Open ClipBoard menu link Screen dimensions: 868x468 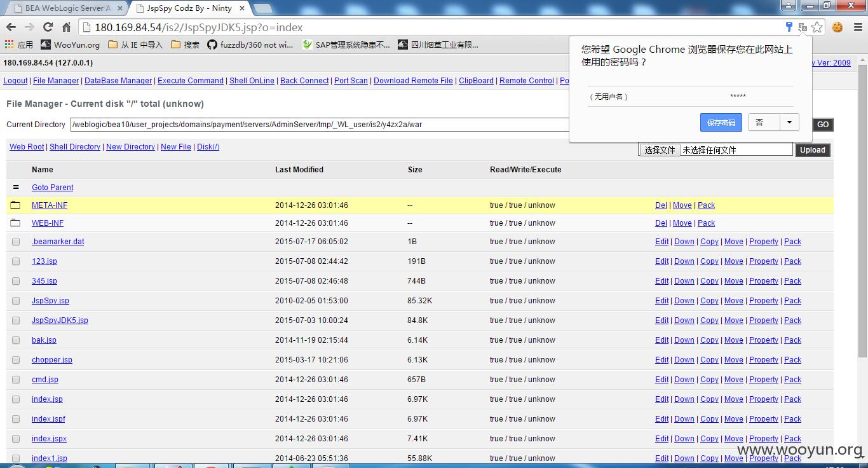[x=476, y=81]
